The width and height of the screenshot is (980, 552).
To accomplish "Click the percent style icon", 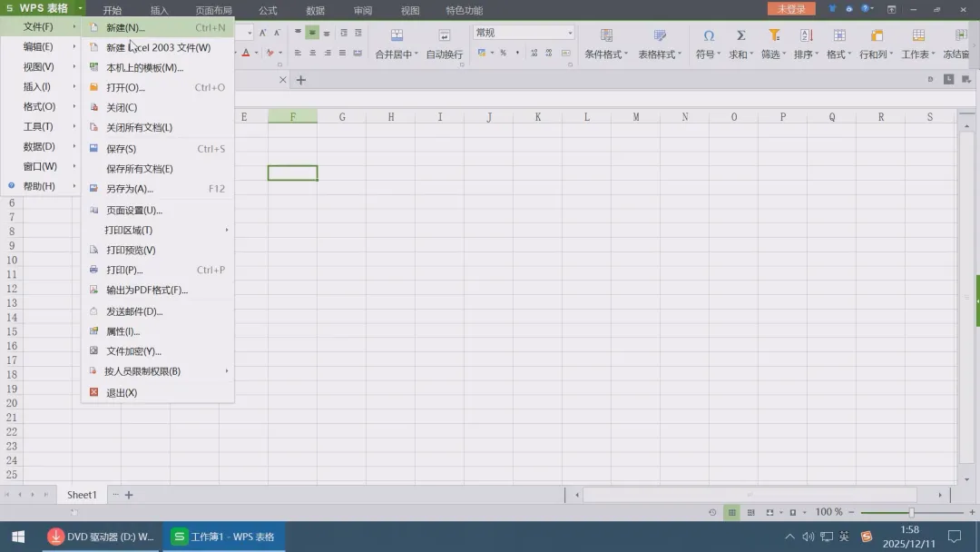I will [503, 54].
